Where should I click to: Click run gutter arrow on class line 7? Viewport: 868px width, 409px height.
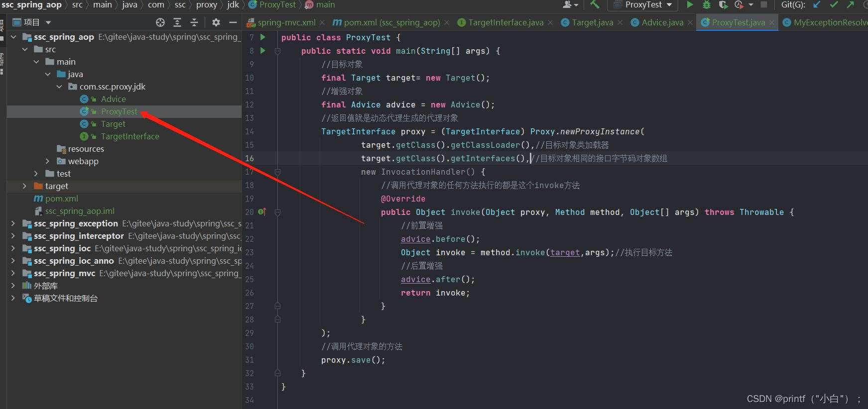(263, 37)
